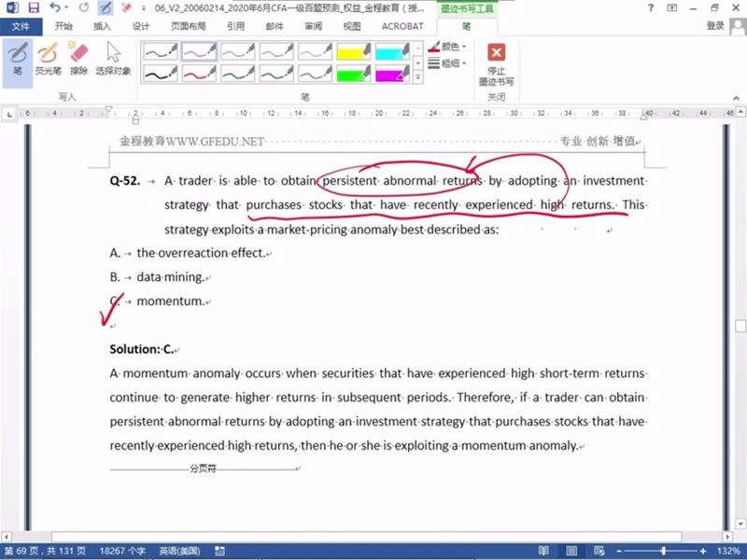The image size is (747, 560).
Task: Pick the yellow highlighter pen
Action: (x=354, y=51)
